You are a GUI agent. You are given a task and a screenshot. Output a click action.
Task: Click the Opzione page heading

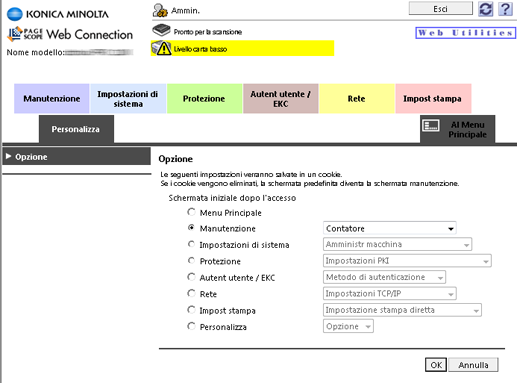176,159
